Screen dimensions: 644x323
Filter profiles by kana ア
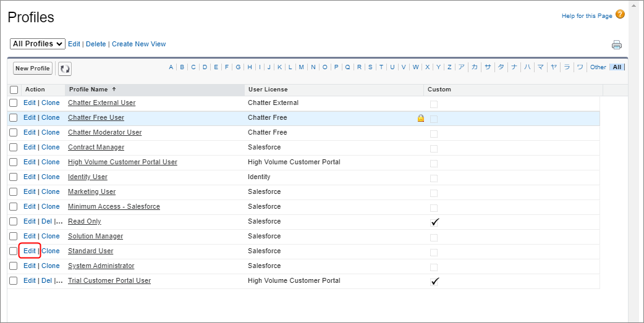pyautogui.click(x=461, y=67)
